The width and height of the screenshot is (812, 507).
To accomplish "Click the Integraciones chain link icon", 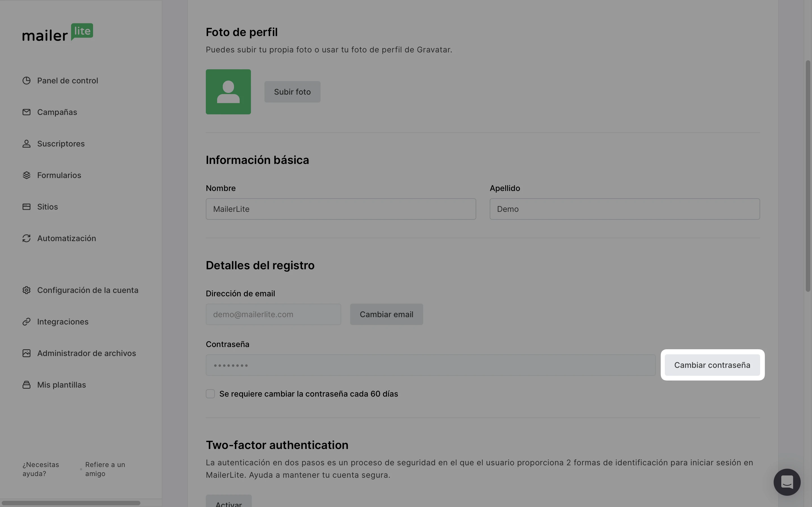I will pyautogui.click(x=27, y=322).
